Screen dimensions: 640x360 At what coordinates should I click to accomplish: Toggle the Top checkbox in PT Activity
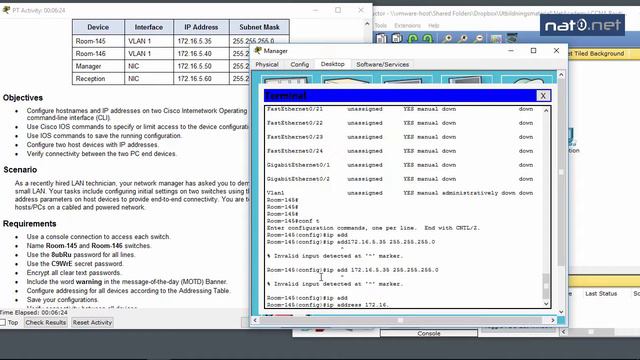(3, 322)
